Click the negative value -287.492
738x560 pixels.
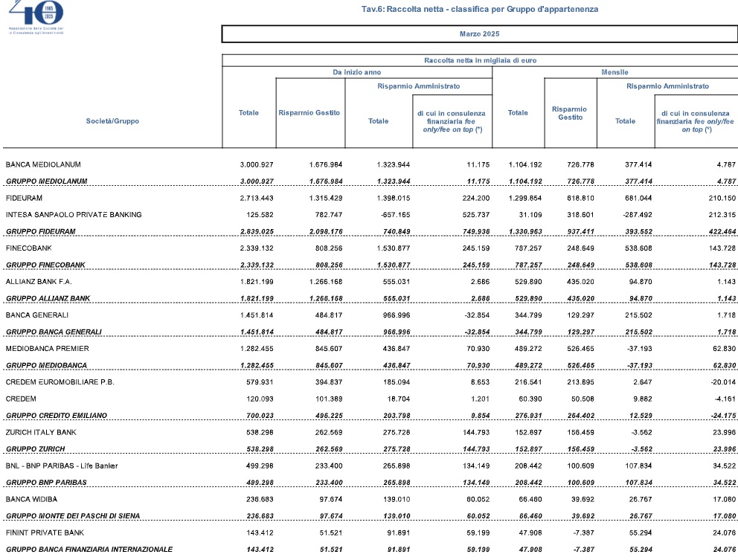coord(638,215)
